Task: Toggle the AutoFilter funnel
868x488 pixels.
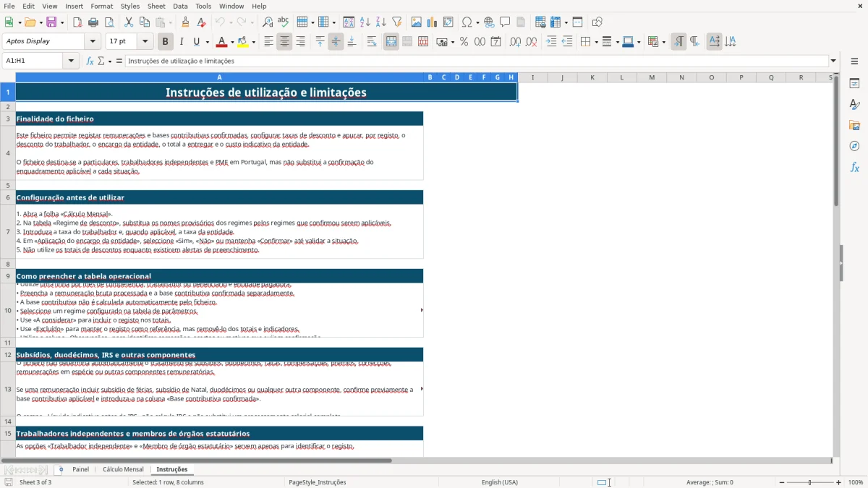Action: [397, 22]
